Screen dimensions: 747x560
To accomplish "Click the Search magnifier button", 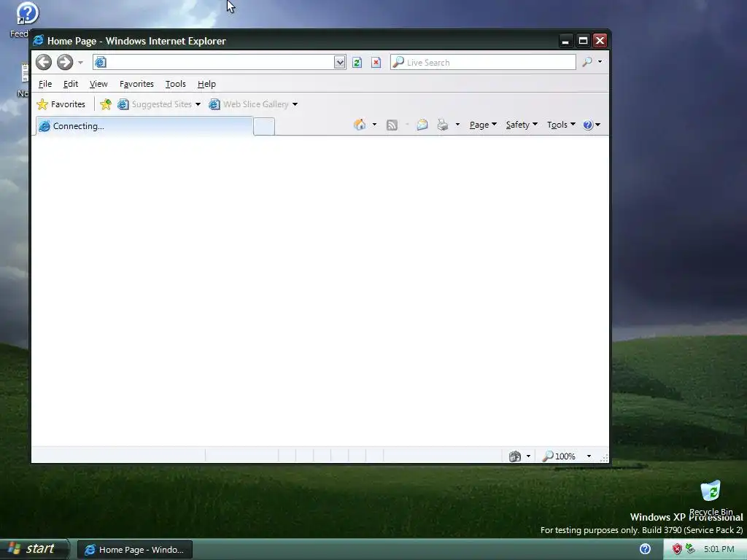I will 587,62.
